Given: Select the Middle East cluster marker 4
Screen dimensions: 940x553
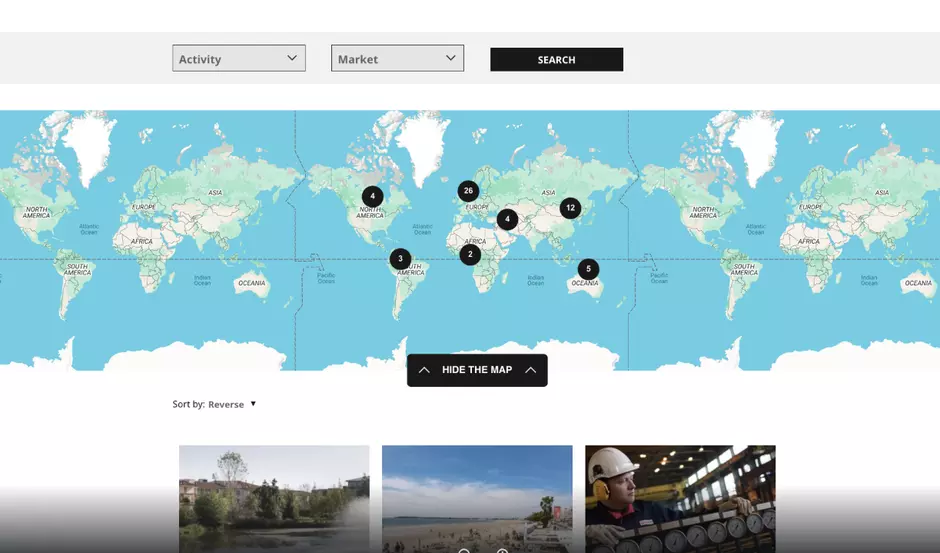Looking at the screenshot, I should pos(507,220).
